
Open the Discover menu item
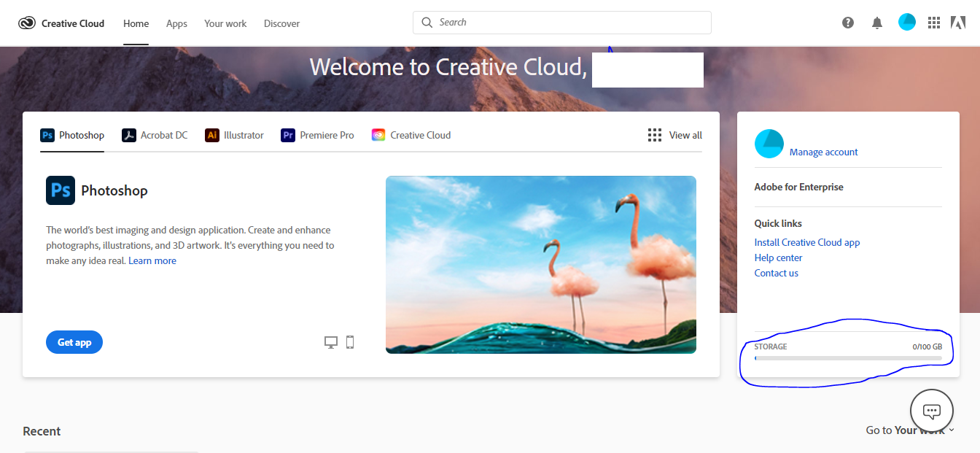click(x=281, y=23)
